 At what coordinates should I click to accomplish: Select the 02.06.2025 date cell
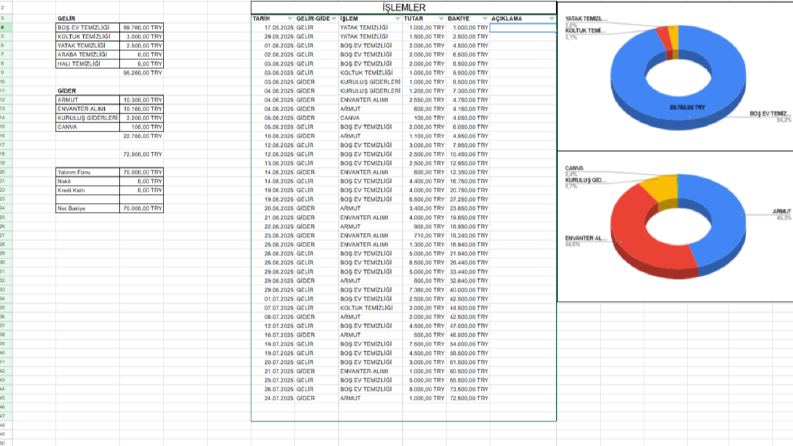coord(273,55)
